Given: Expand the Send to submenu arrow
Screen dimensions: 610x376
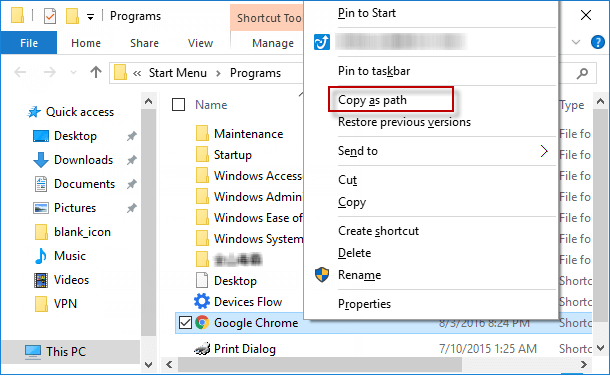Looking at the screenshot, I should pos(544,151).
